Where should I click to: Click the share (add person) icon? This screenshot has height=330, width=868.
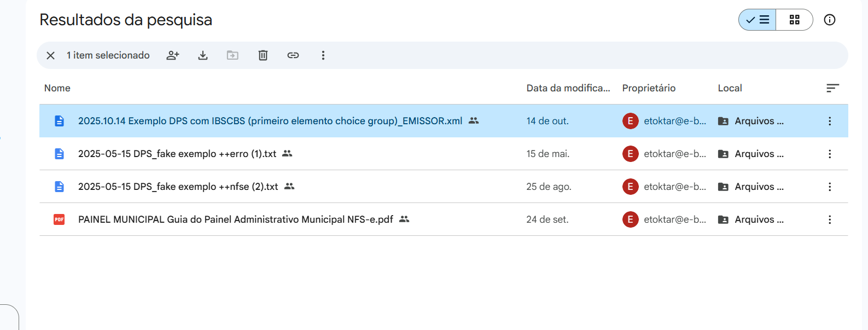point(173,55)
